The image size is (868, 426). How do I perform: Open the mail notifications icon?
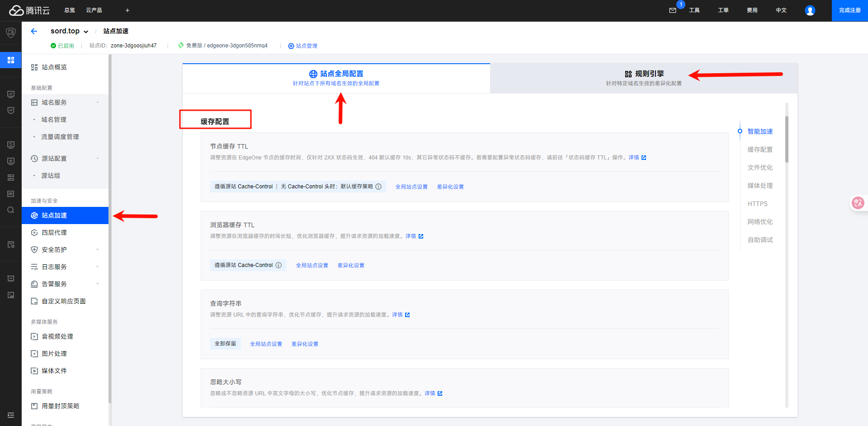pos(673,10)
